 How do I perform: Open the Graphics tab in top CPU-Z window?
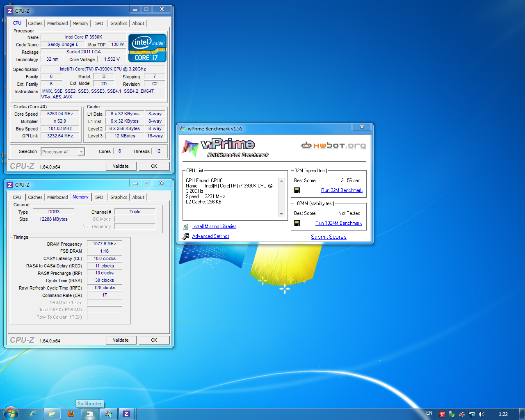(119, 23)
